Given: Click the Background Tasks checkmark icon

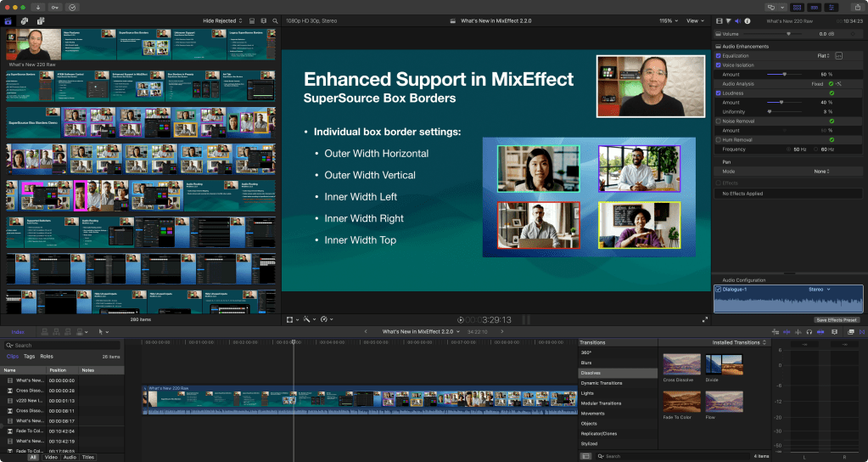Looking at the screenshot, I should tap(71, 7).
